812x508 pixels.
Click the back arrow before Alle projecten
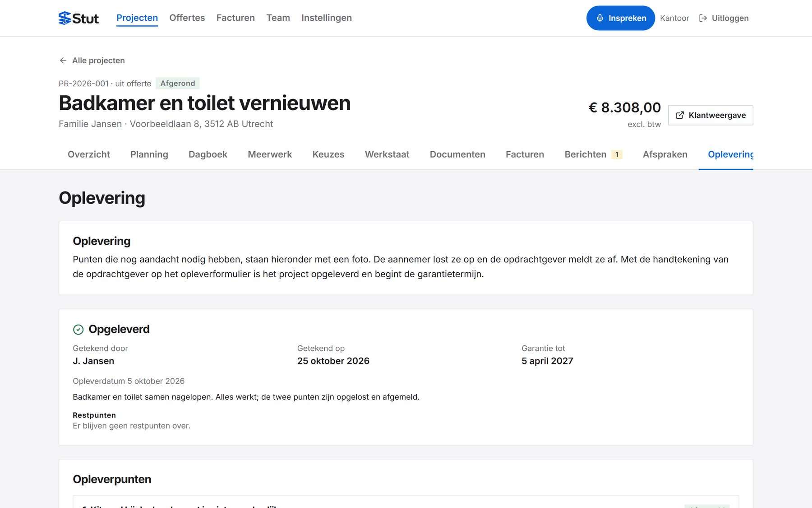[63, 61]
